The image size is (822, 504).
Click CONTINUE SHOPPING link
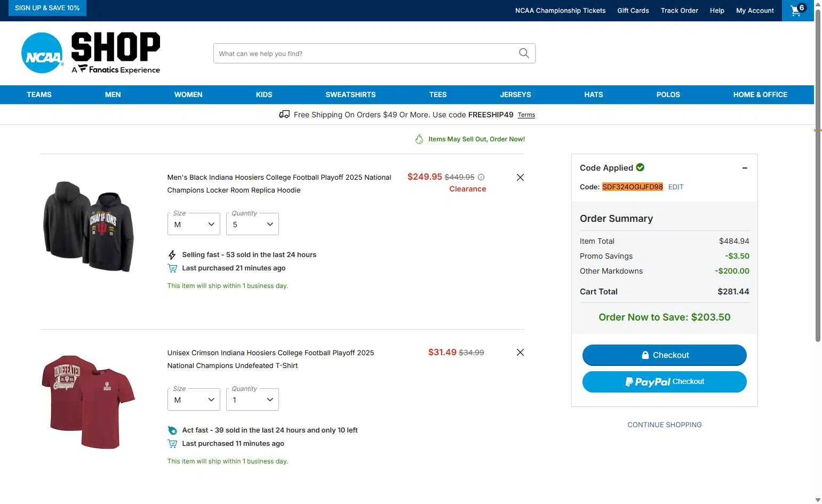click(x=664, y=425)
